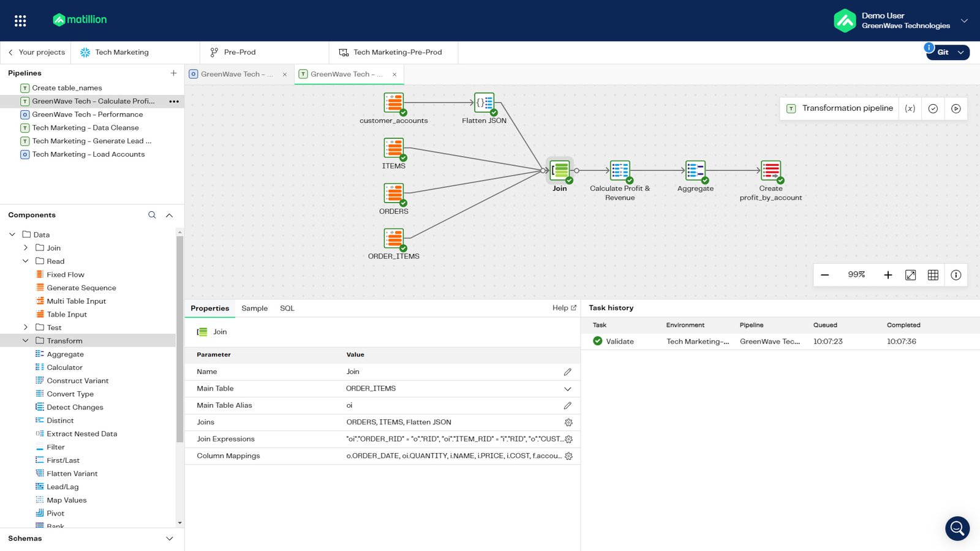Open the Git dropdown menu

tap(948, 52)
